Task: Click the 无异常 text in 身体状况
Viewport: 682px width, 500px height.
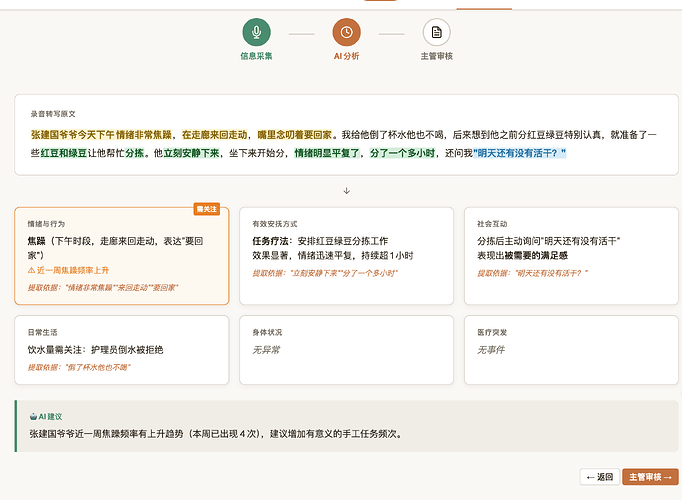Action: click(266, 350)
